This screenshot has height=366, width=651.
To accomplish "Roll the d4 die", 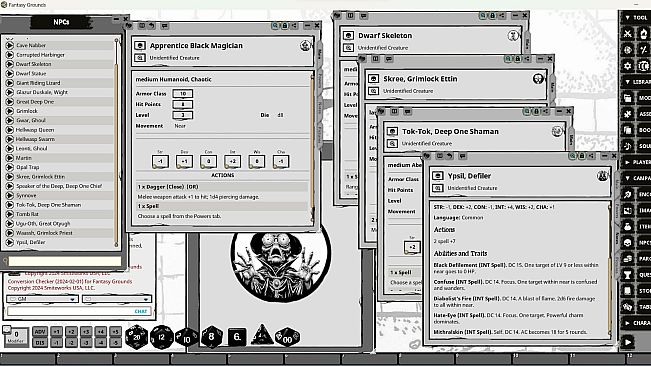I will coord(262,335).
